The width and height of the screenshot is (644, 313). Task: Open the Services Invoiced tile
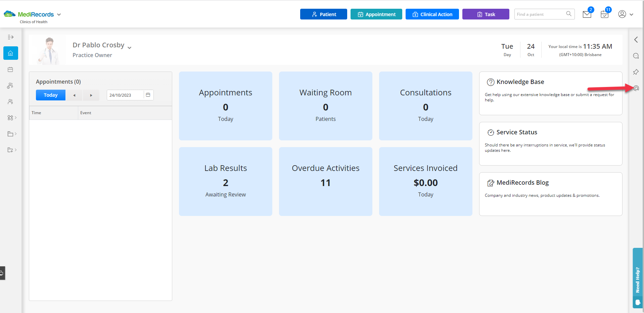426,181
